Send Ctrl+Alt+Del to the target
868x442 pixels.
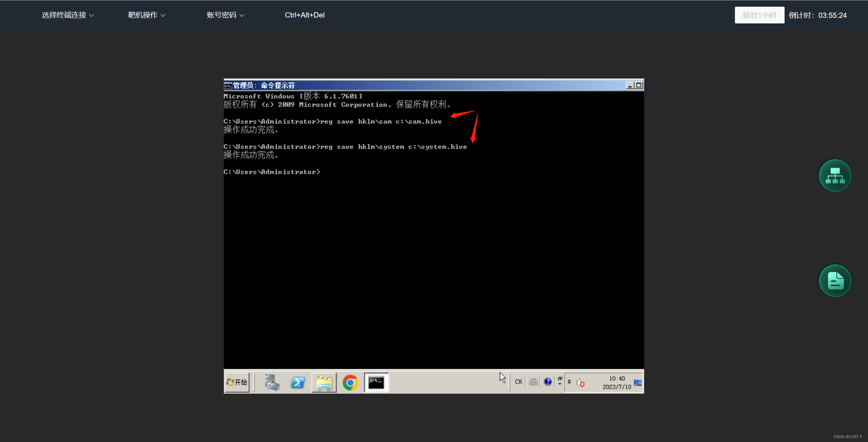304,15
